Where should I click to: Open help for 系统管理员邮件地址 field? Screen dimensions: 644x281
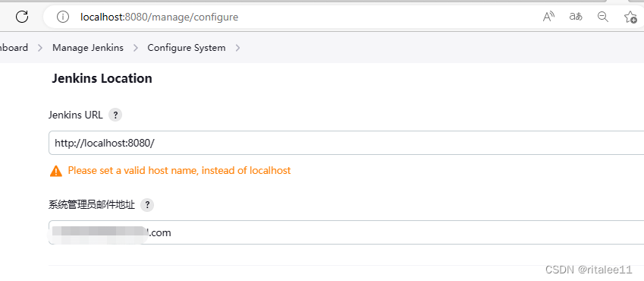(x=147, y=205)
